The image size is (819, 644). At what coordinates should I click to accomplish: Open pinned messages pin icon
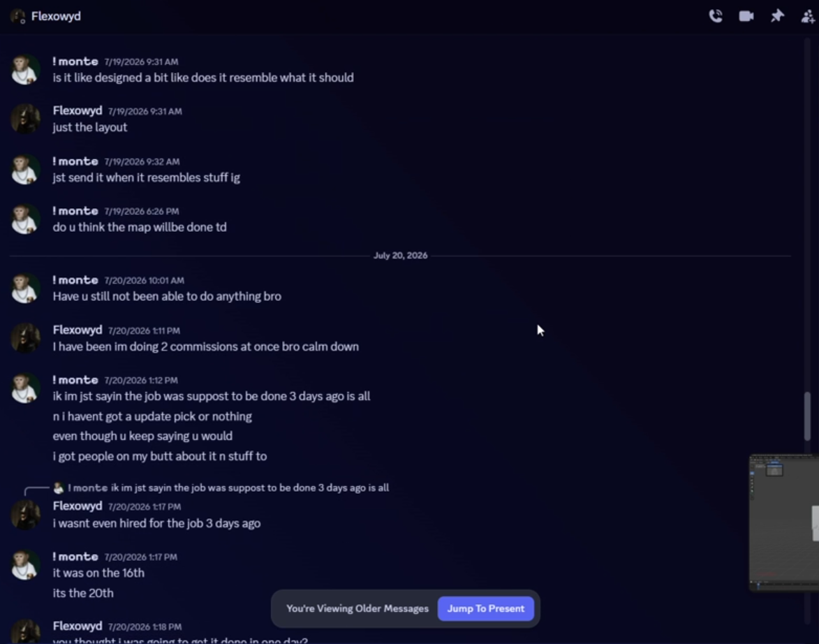coord(777,16)
